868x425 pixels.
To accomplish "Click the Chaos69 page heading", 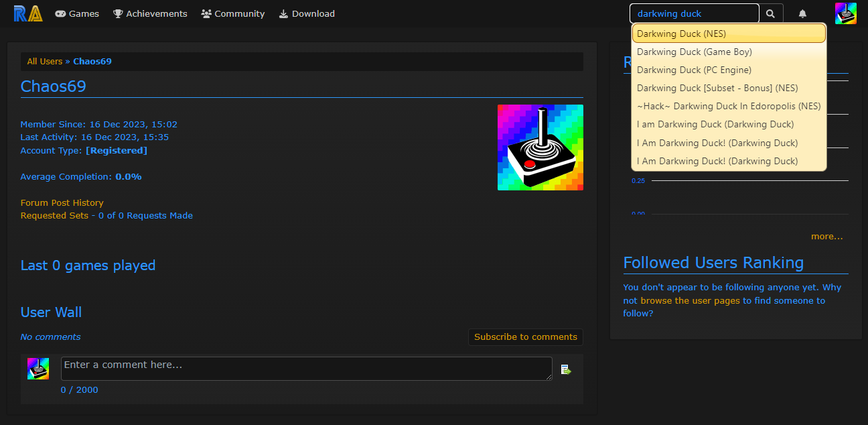I will click(54, 86).
